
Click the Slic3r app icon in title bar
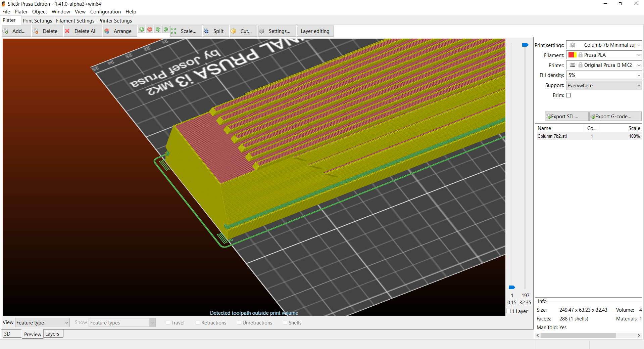click(4, 4)
